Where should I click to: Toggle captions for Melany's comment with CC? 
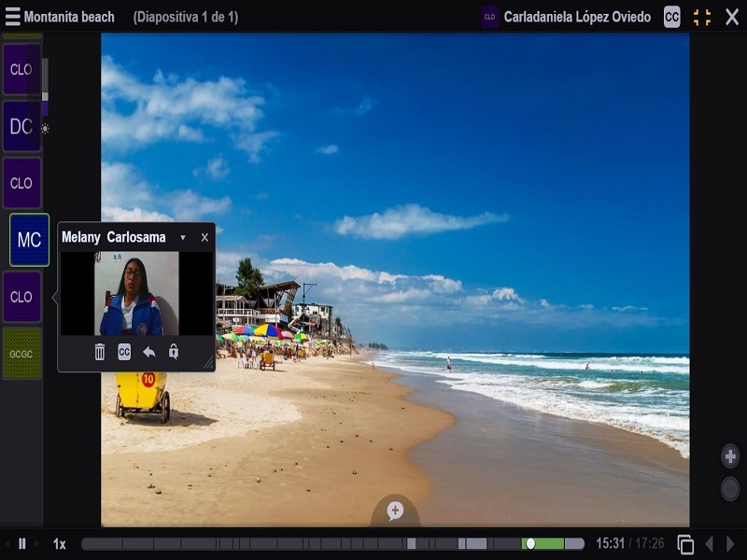(124, 352)
